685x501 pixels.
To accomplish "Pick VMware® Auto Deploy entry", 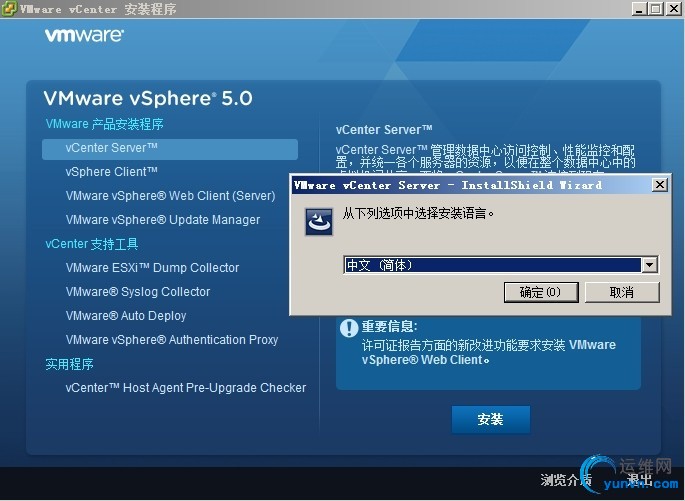I will pyautogui.click(x=126, y=316).
